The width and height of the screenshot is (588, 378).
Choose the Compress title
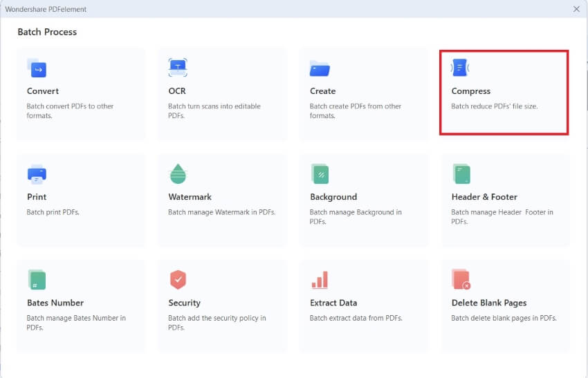point(470,91)
